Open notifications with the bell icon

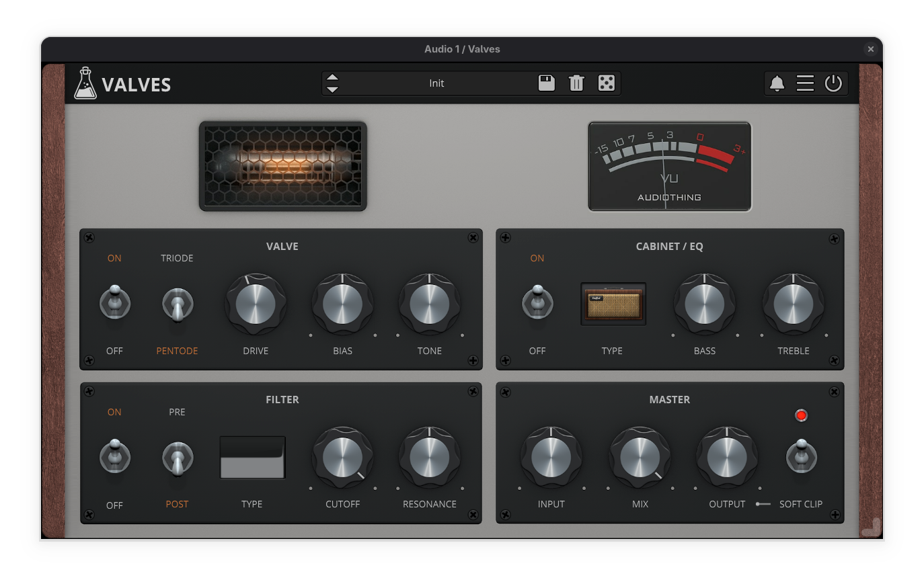pos(777,83)
